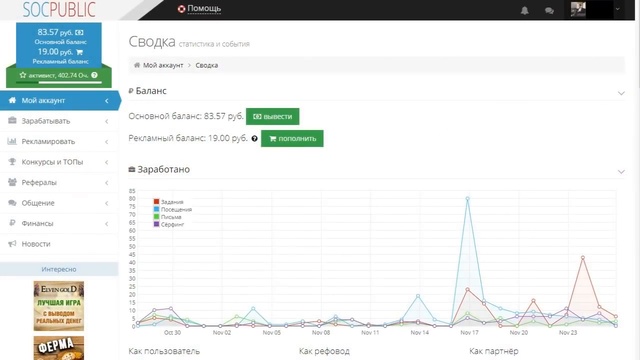The image size is (640, 360).
Task: Click the speech bubbles icon of Общение
Action: (x=12, y=202)
